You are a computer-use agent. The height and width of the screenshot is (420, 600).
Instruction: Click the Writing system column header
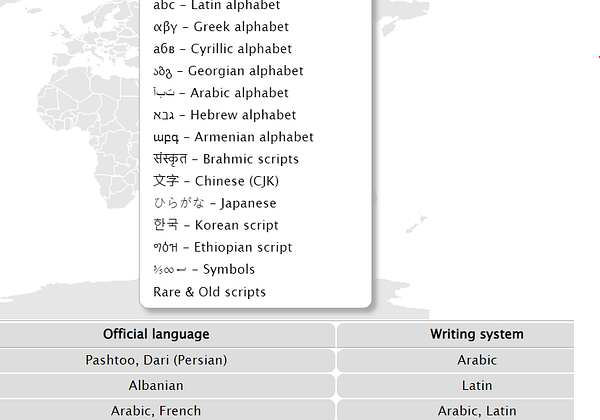pyautogui.click(x=476, y=334)
